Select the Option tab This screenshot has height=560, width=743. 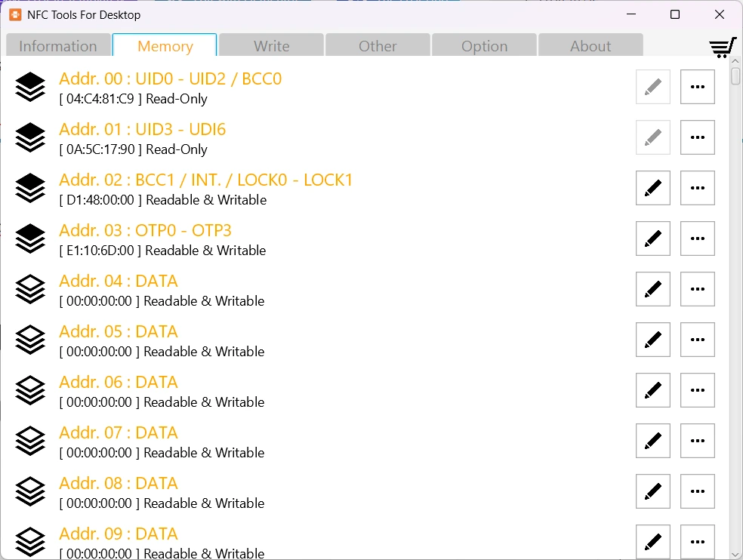[x=484, y=46]
